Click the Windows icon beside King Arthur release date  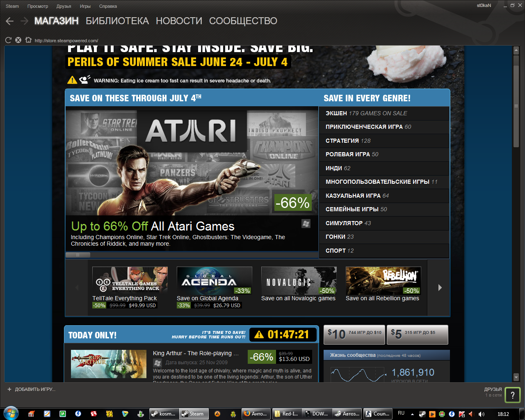(x=157, y=363)
